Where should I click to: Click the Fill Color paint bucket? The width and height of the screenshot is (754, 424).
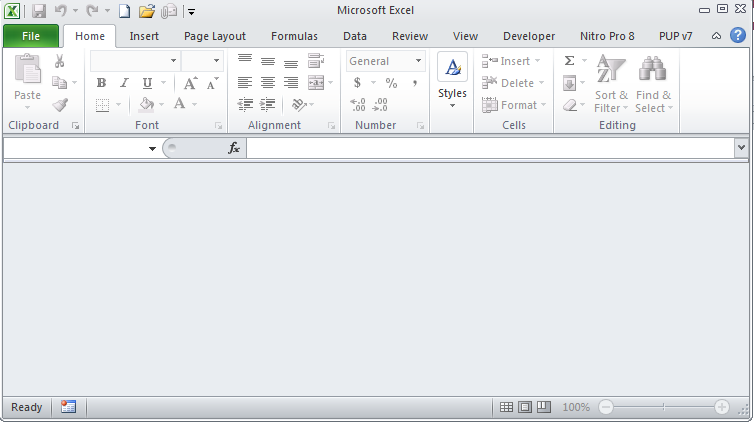click(147, 104)
